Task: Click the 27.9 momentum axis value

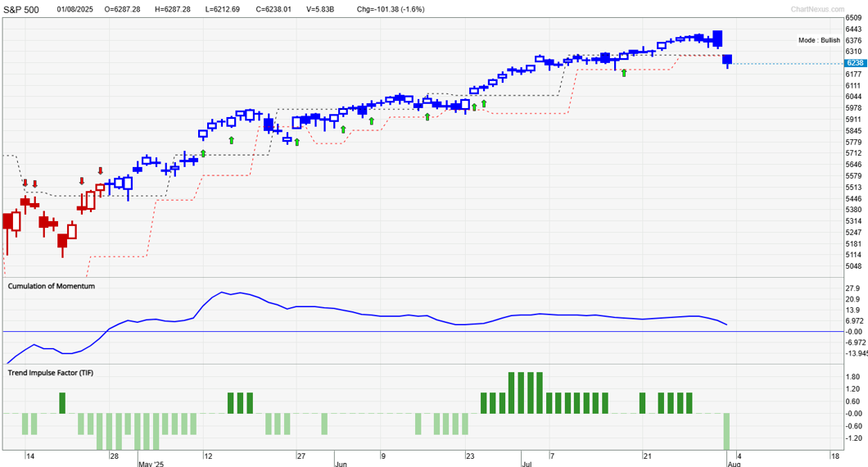Action: [x=852, y=288]
